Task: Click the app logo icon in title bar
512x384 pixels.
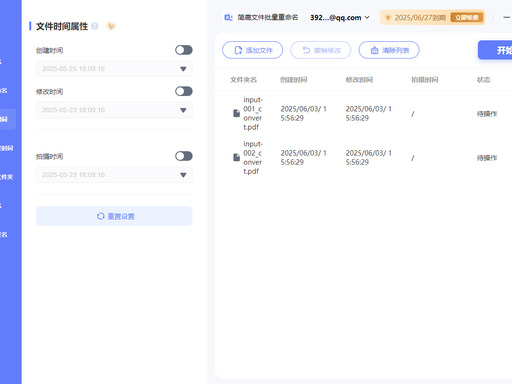Action: click(x=228, y=18)
